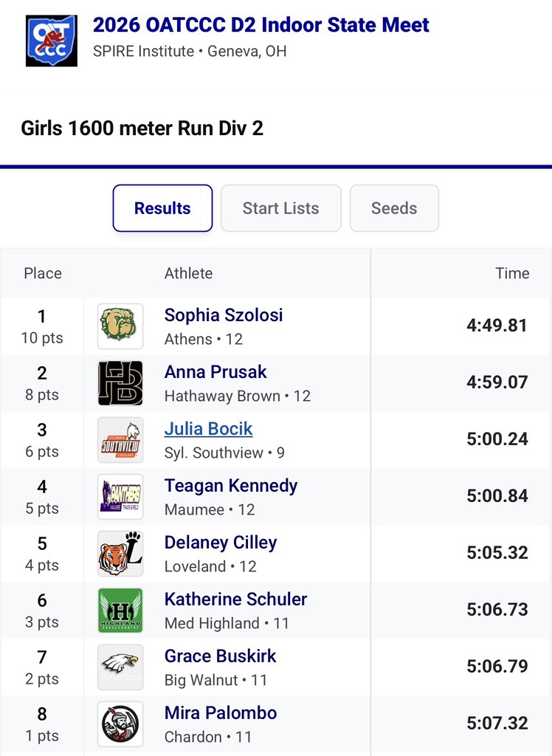Click the Time column header
552x756 pixels.
coord(512,273)
